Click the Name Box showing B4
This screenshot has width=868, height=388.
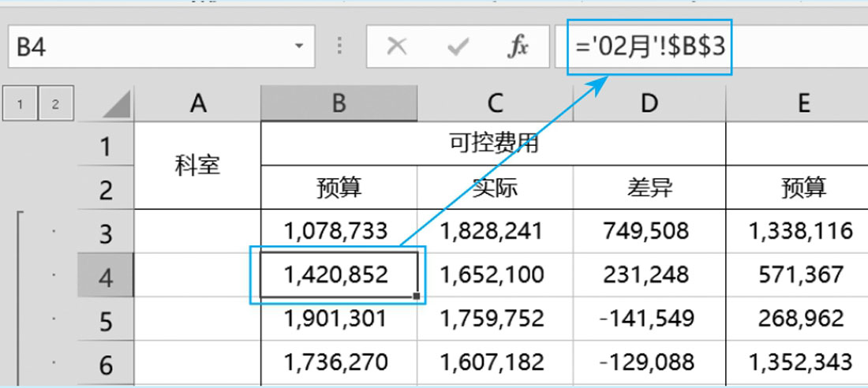[150, 47]
